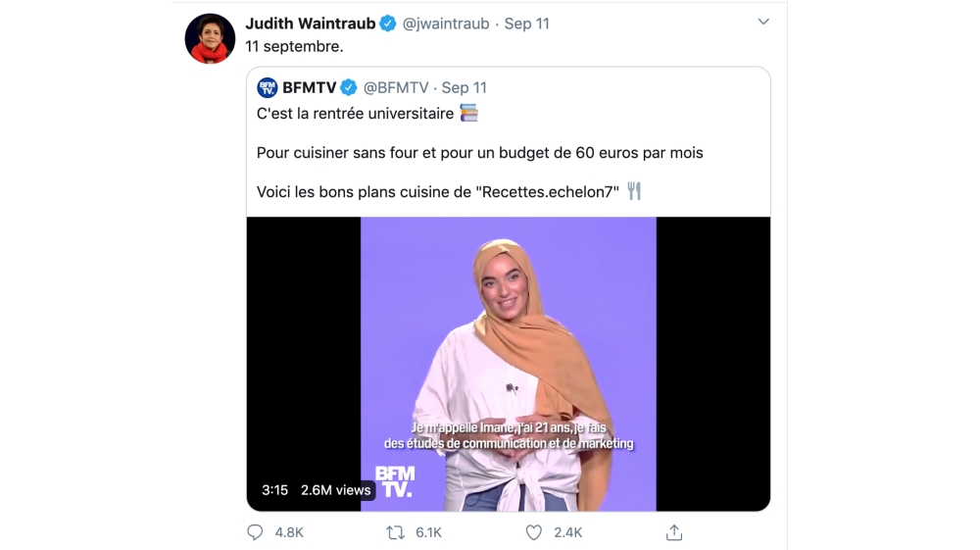The width and height of the screenshot is (980, 550).
Task: Click the 6.1K retweets count
Action: 429,532
